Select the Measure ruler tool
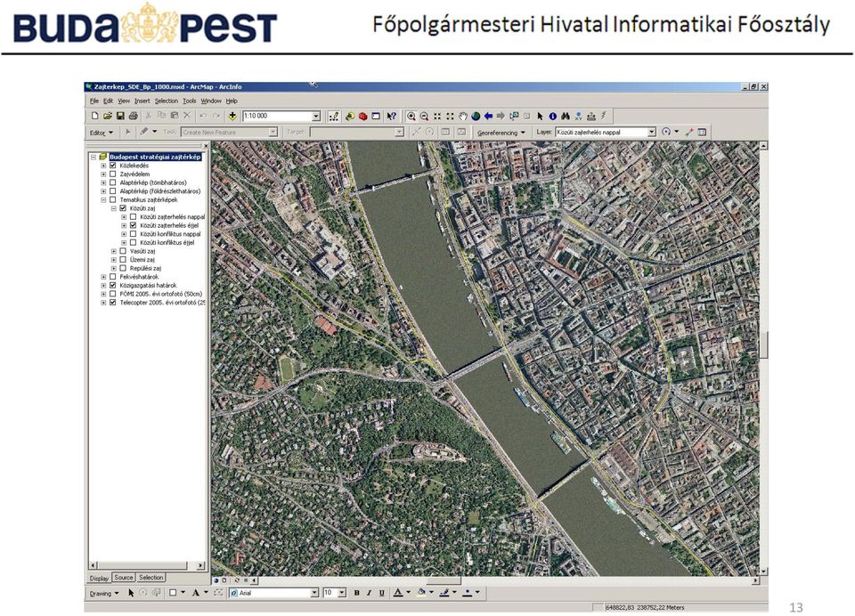 tap(591, 116)
